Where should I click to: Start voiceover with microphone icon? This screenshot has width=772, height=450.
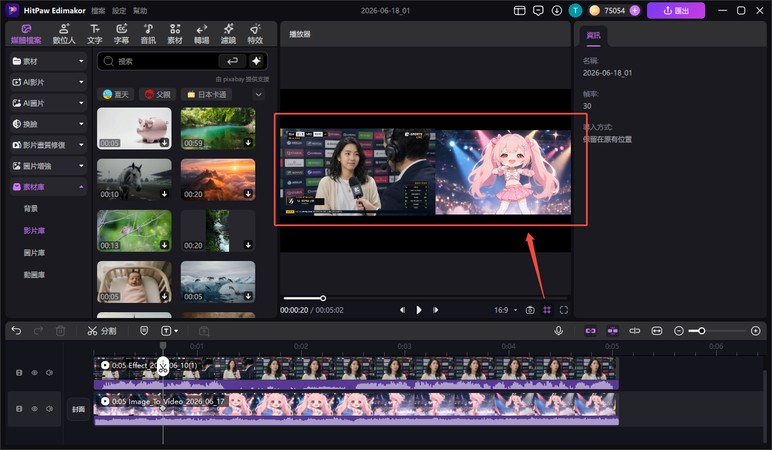point(558,331)
